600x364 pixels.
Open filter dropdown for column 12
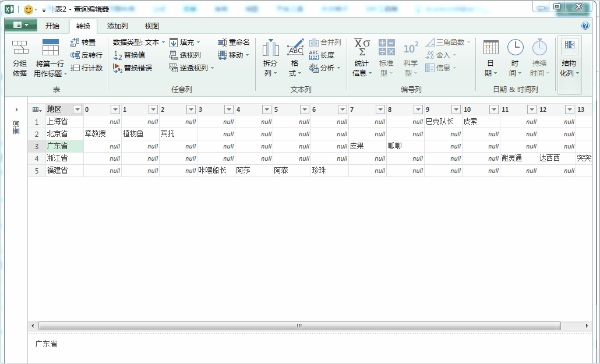point(570,110)
